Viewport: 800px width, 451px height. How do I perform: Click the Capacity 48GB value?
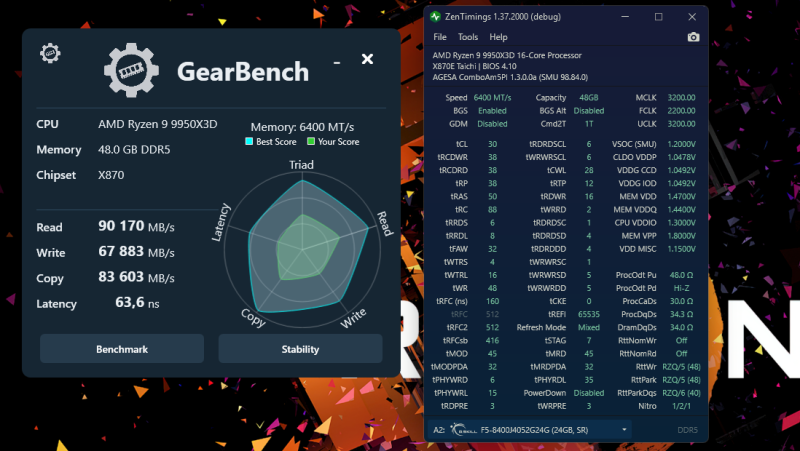click(x=589, y=97)
